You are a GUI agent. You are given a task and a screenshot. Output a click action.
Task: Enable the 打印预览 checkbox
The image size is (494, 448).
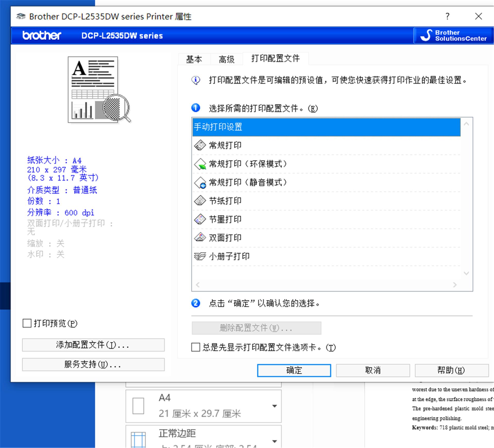point(27,323)
